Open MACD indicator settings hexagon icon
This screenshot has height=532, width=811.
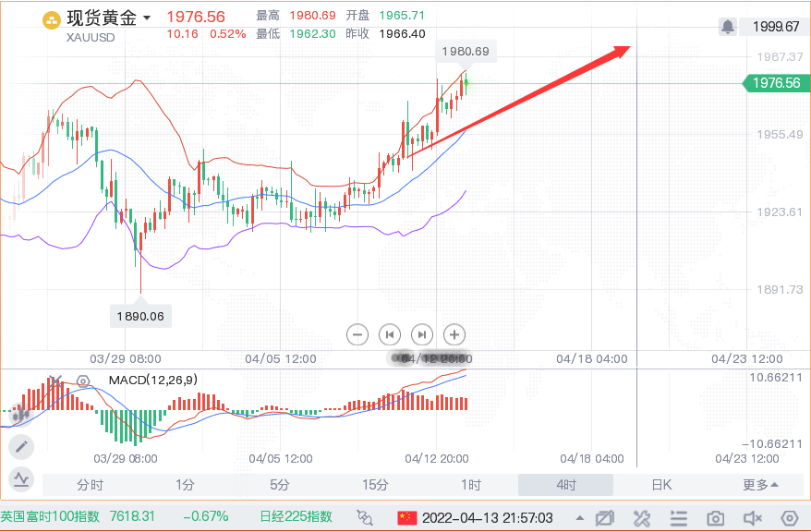point(83,381)
